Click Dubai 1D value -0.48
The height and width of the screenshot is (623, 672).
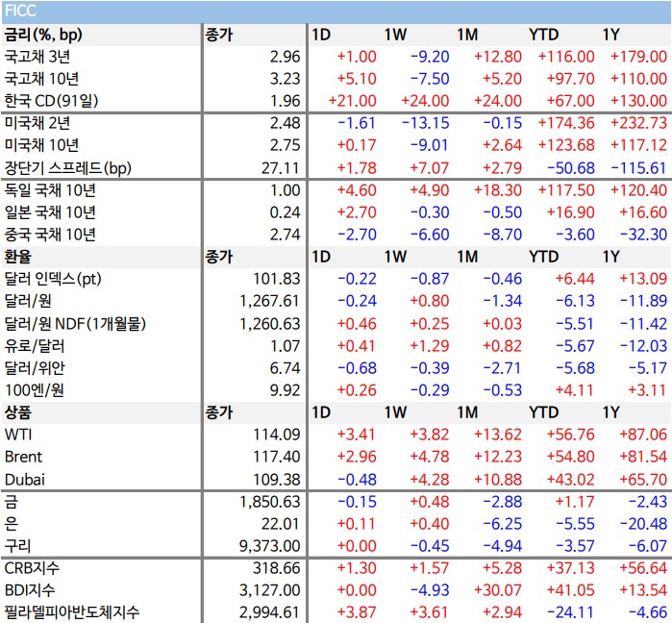coord(357,480)
